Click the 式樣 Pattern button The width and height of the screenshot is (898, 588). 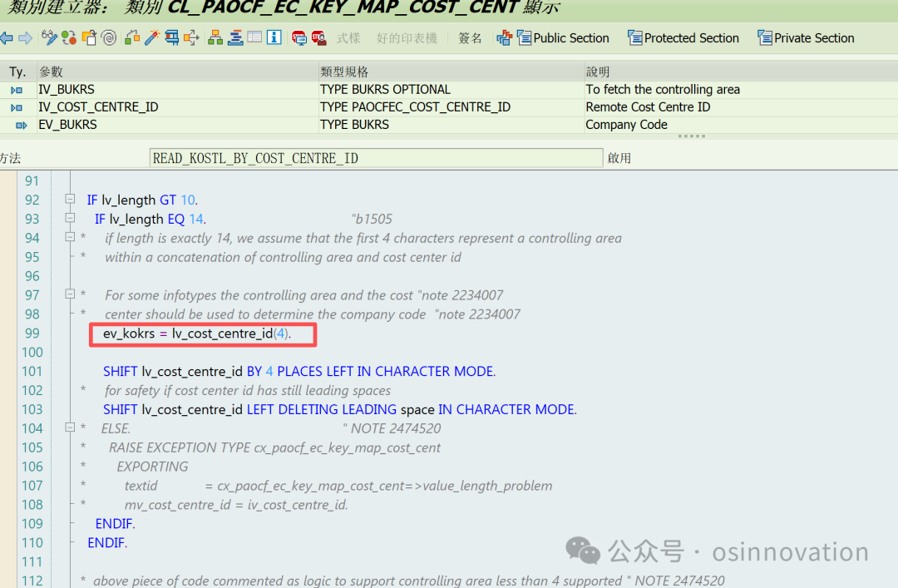pos(348,38)
